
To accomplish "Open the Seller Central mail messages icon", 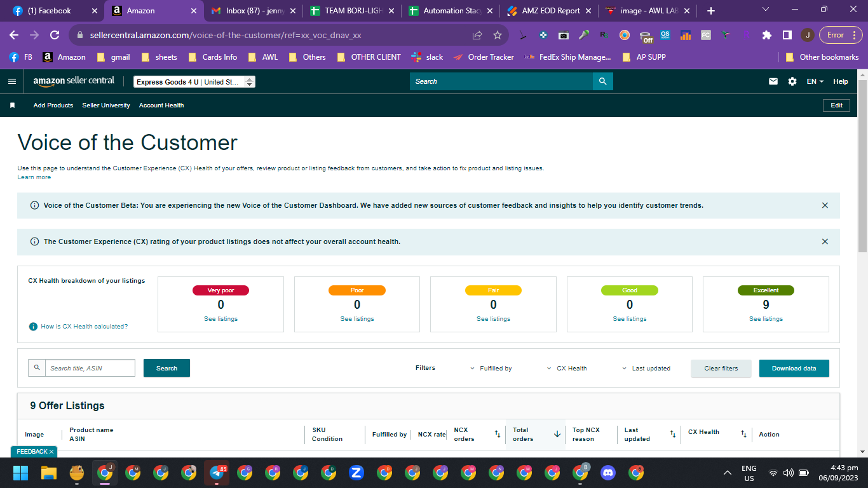I will coord(773,81).
